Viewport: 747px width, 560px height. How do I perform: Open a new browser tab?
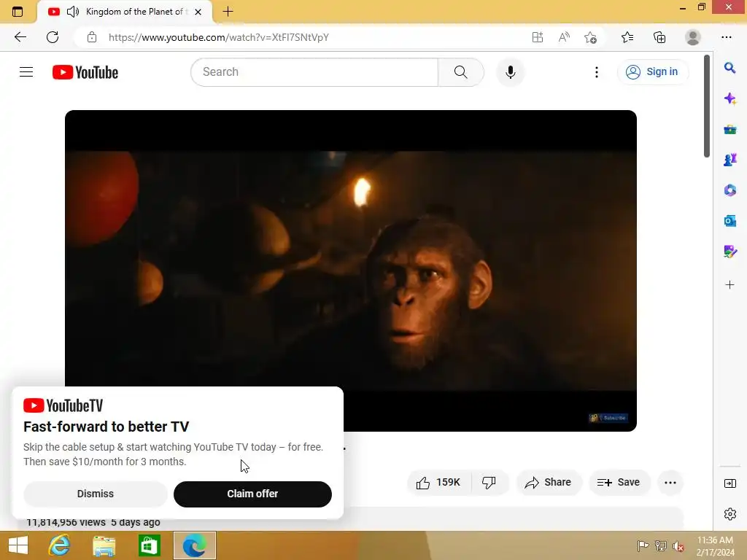[x=228, y=12]
